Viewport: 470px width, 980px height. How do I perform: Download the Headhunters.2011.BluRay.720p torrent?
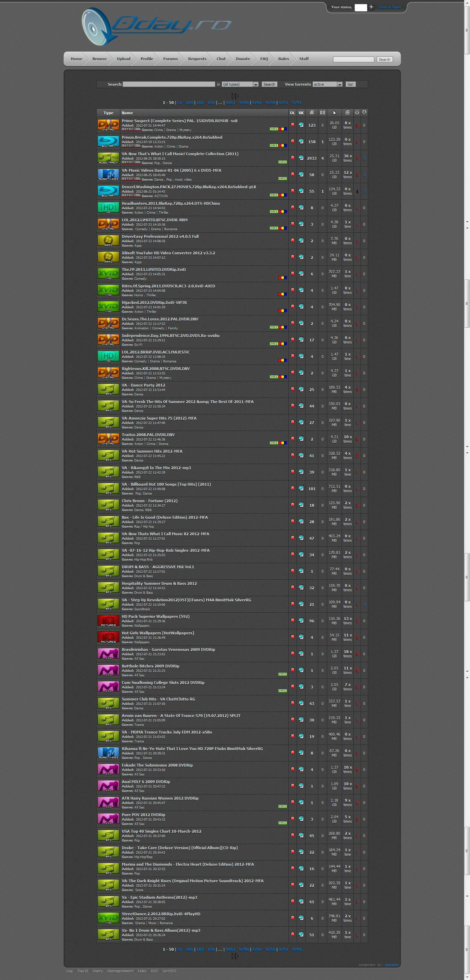coord(292,207)
